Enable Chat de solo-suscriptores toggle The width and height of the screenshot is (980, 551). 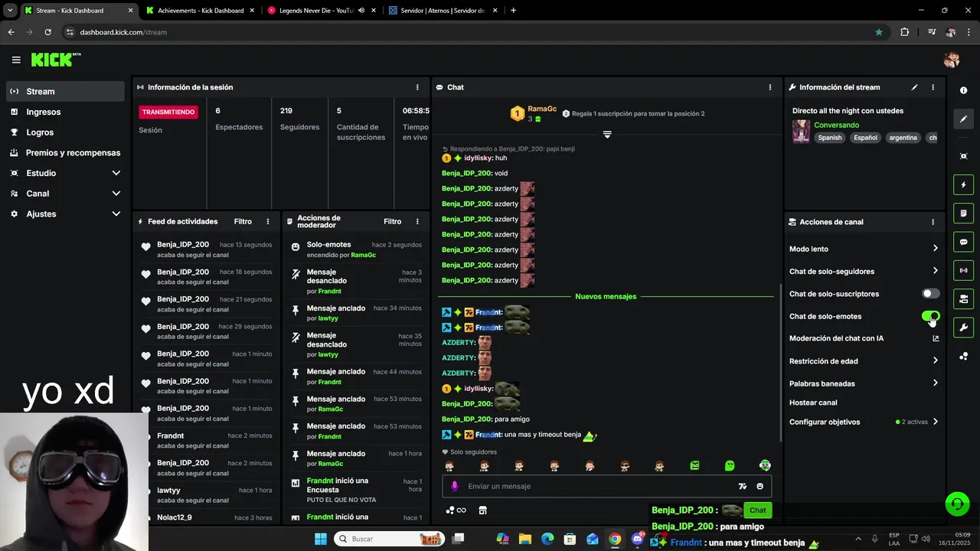[930, 293]
